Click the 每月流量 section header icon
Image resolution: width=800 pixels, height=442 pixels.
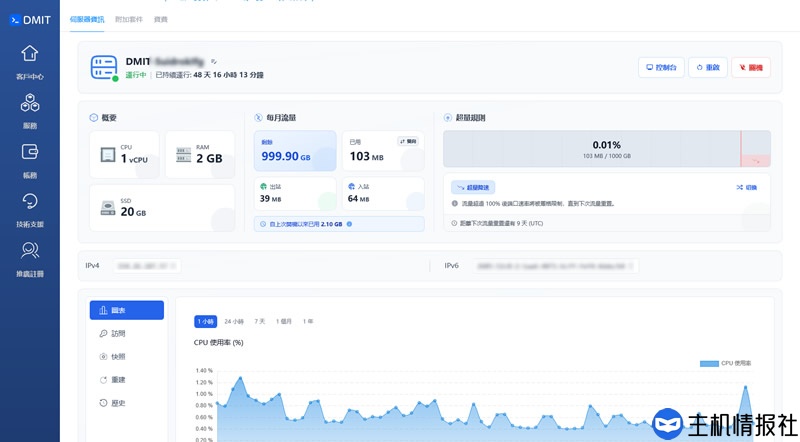(258, 118)
